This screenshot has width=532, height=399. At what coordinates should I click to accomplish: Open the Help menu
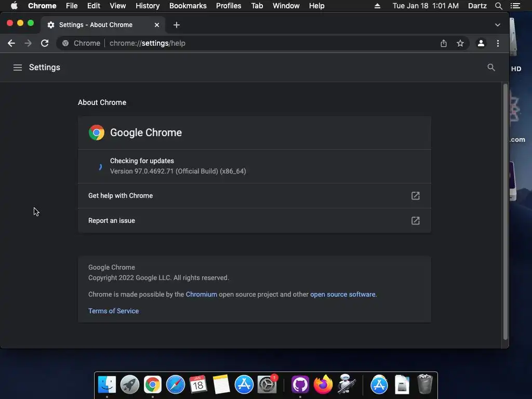coord(316,6)
